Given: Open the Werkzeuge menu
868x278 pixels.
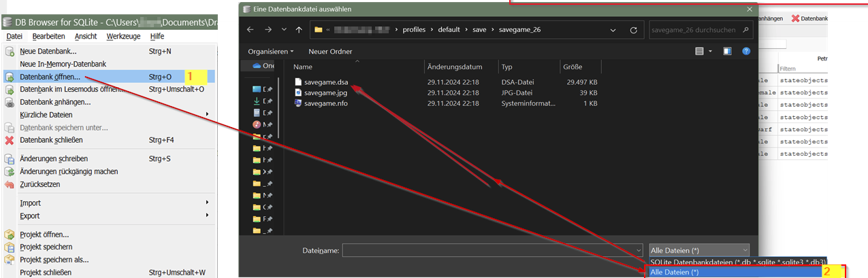Looking at the screenshot, I should [123, 36].
